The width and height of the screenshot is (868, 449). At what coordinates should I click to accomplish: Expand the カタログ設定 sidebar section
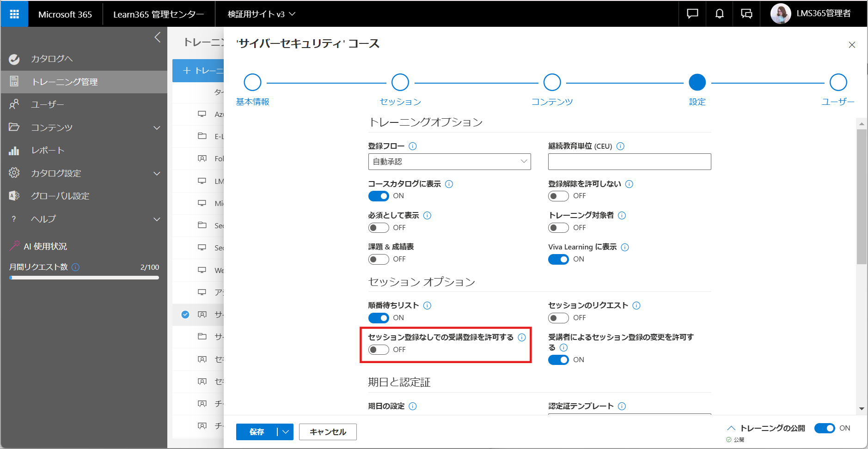157,173
